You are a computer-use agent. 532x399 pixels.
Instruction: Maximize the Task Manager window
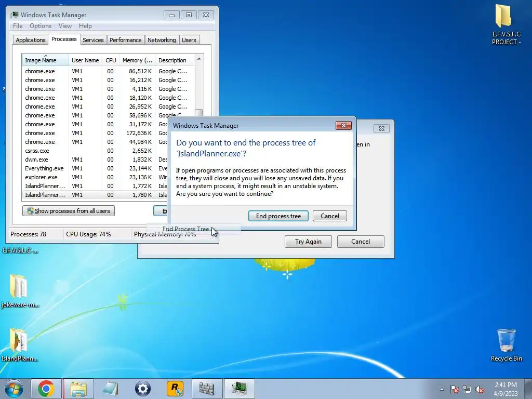click(x=189, y=15)
